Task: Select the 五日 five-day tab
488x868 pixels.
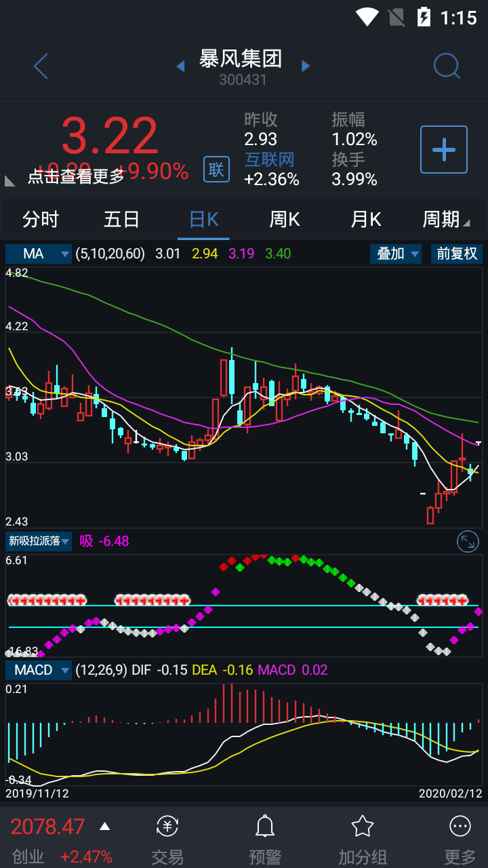Action: click(122, 219)
